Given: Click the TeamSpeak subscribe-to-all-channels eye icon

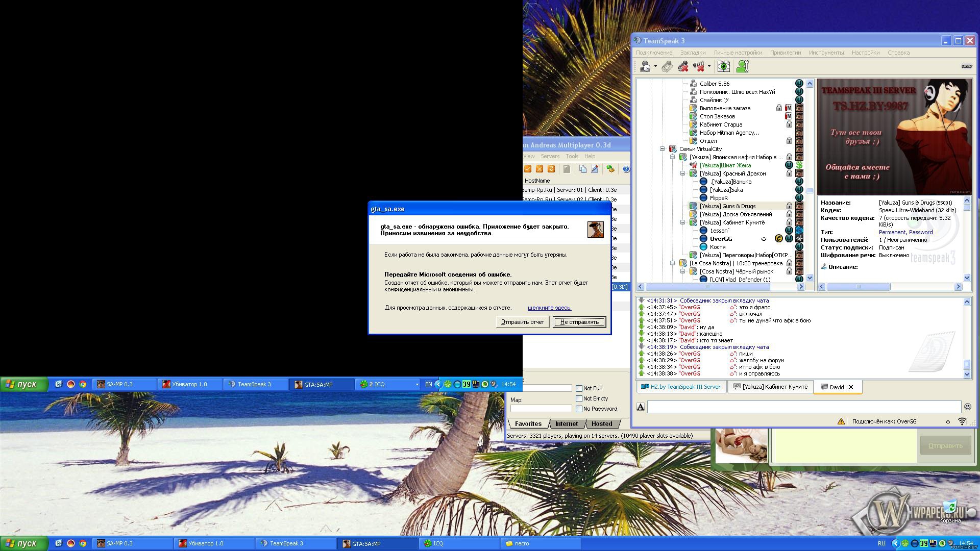Looking at the screenshot, I should [x=723, y=66].
